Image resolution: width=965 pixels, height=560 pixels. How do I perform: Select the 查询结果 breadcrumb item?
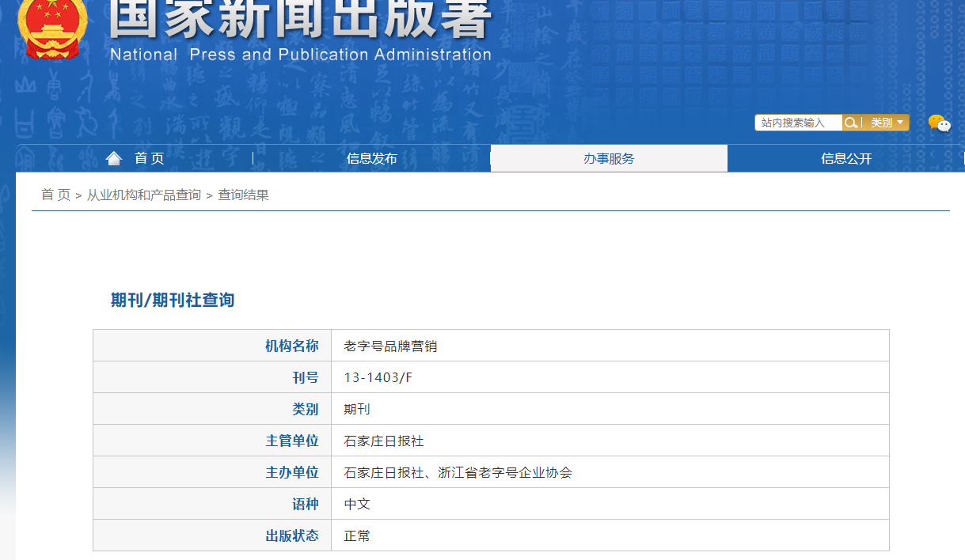(243, 195)
